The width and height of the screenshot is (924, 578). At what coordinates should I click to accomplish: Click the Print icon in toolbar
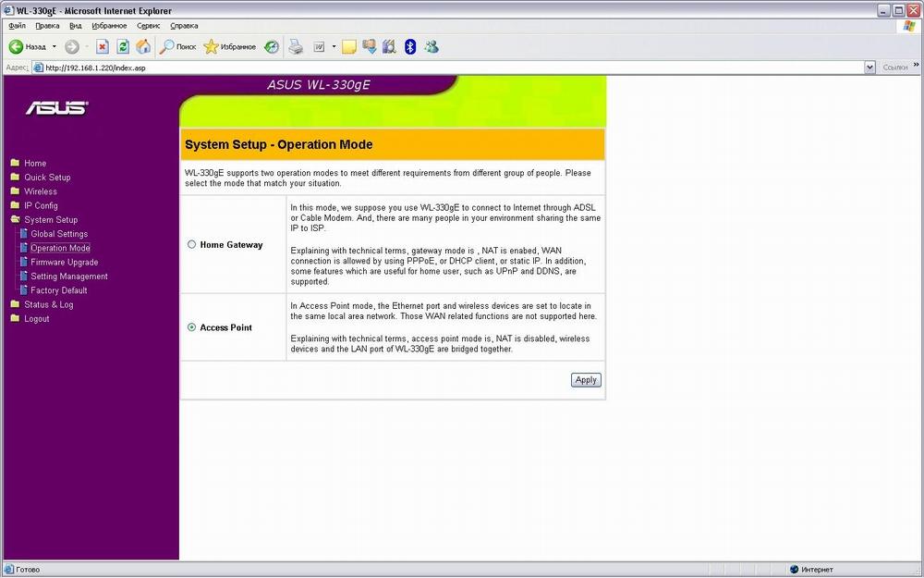coord(296,46)
